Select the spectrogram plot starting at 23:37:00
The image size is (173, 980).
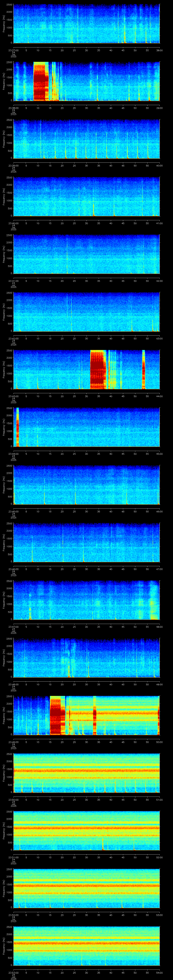[87, 24]
